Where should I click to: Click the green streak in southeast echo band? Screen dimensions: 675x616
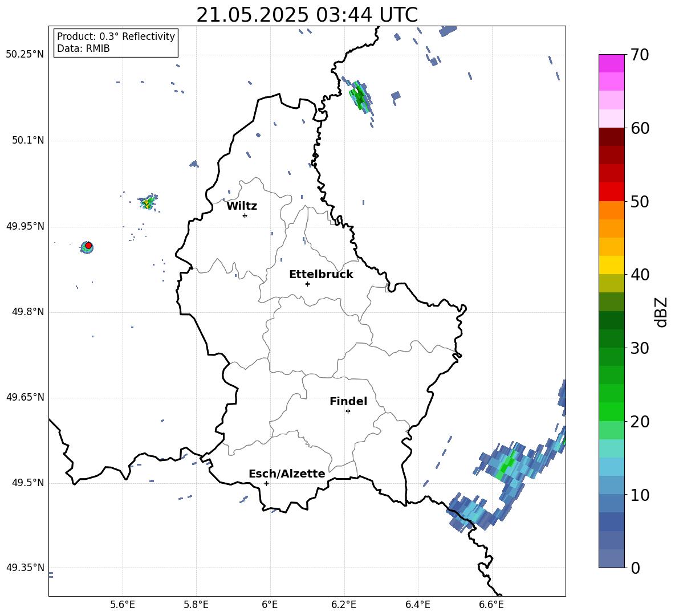coord(507,466)
